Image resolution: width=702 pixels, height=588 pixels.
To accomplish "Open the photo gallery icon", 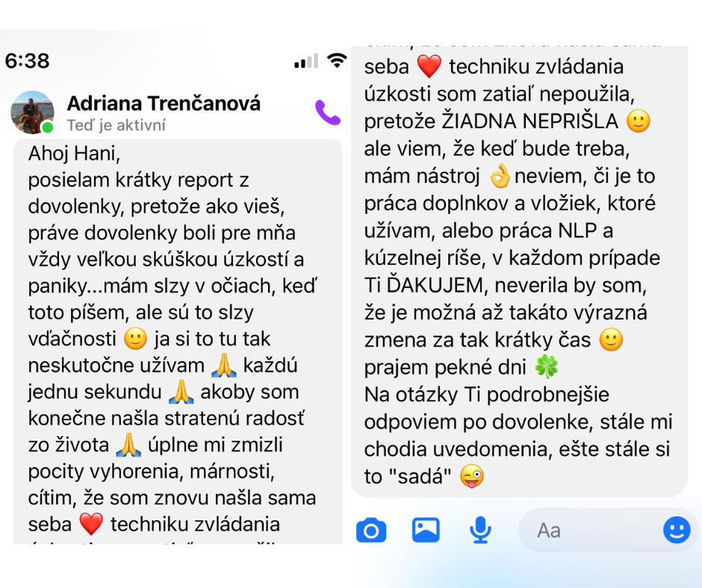I will pyautogui.click(x=426, y=530).
